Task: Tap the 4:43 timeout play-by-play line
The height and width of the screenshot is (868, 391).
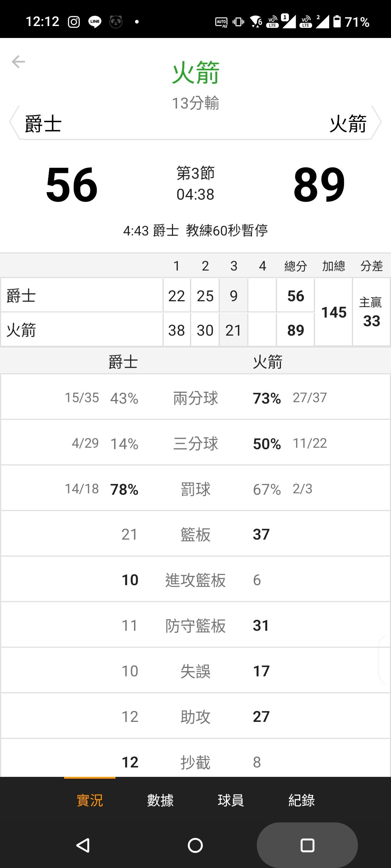Action: point(195,230)
